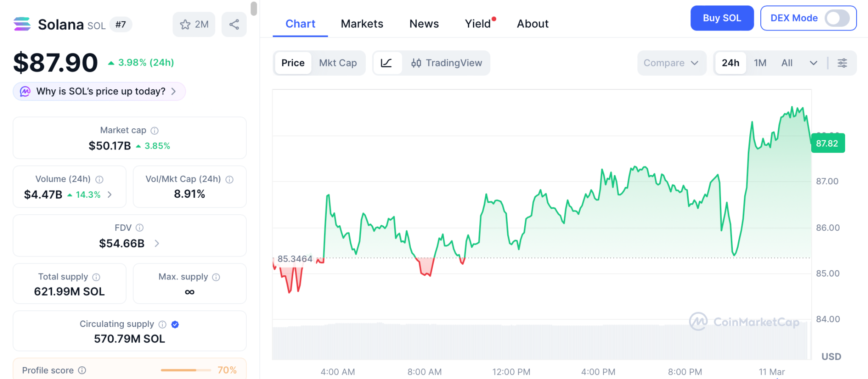Click the Market cap info icon
Image resolution: width=868 pixels, height=379 pixels.
pos(155,130)
